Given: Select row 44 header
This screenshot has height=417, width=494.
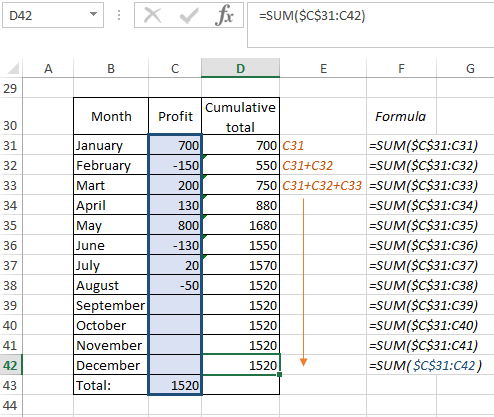Looking at the screenshot, I should pyautogui.click(x=10, y=405).
